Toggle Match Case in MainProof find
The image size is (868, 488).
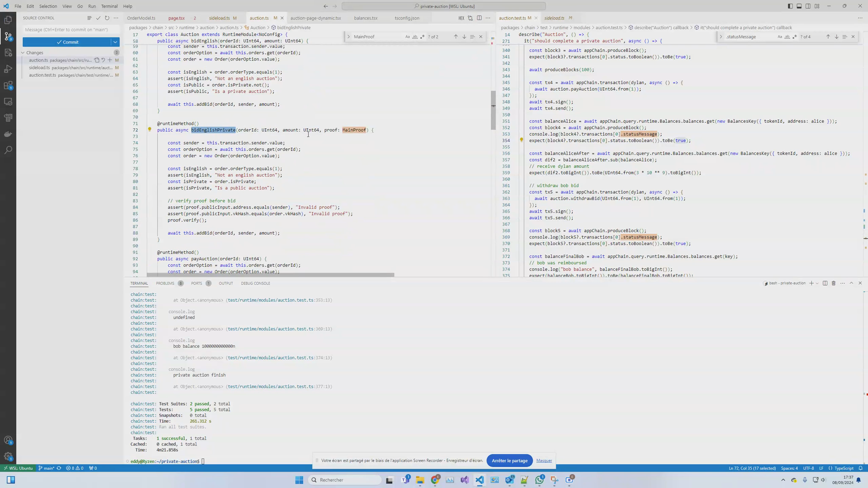(x=407, y=37)
